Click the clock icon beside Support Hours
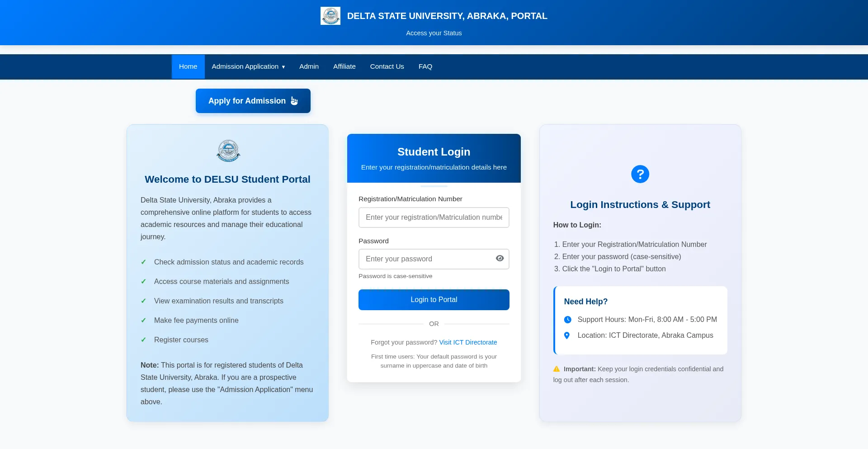868x449 pixels. pyautogui.click(x=568, y=320)
